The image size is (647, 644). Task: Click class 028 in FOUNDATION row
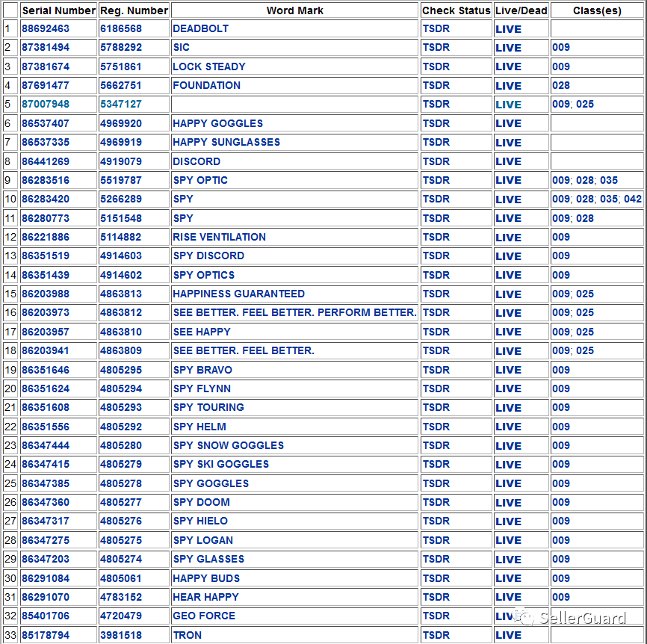coord(561,85)
